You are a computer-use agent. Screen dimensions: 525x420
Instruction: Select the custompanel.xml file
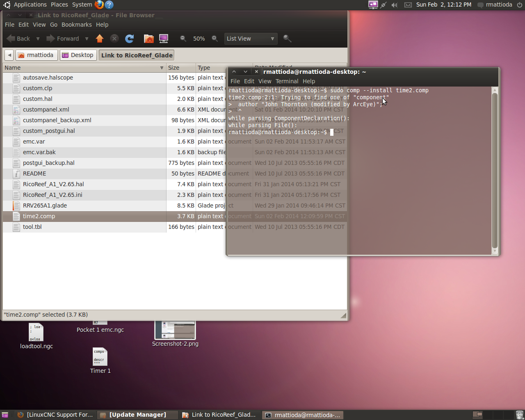[46, 110]
